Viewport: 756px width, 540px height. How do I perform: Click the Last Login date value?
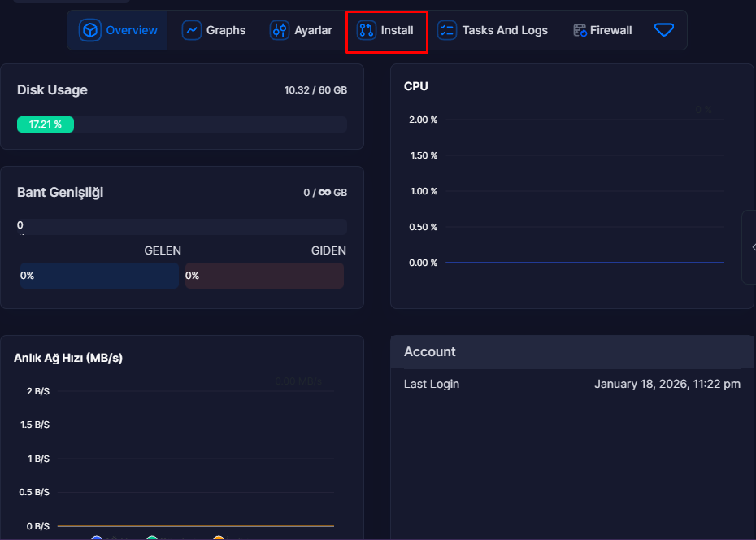[x=667, y=384]
